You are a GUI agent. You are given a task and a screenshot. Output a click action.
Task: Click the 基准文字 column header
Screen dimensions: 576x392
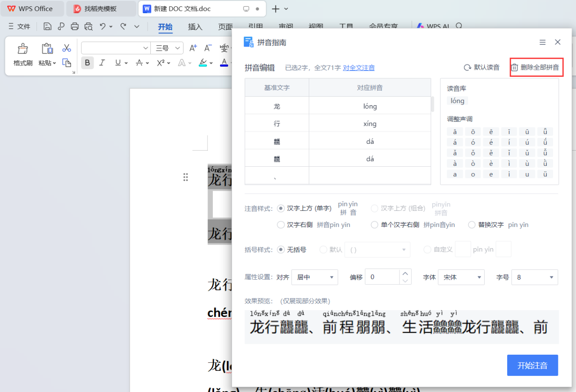(277, 88)
